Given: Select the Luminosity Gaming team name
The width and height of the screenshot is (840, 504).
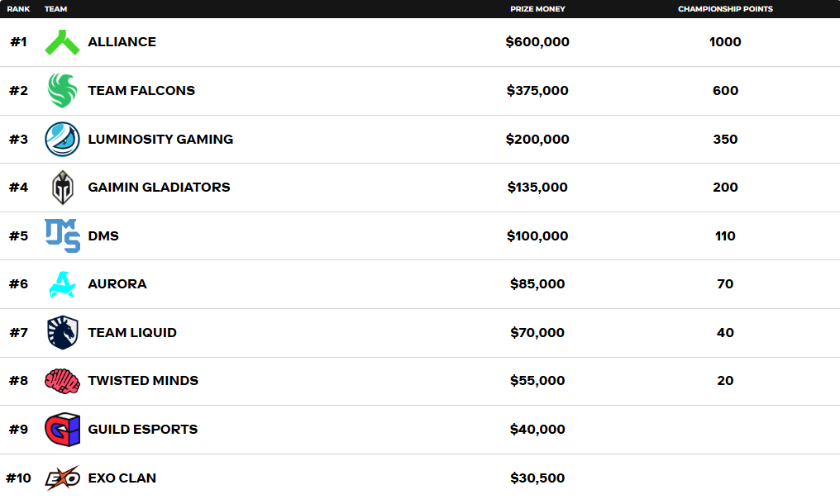Looking at the screenshot, I should 160,139.
